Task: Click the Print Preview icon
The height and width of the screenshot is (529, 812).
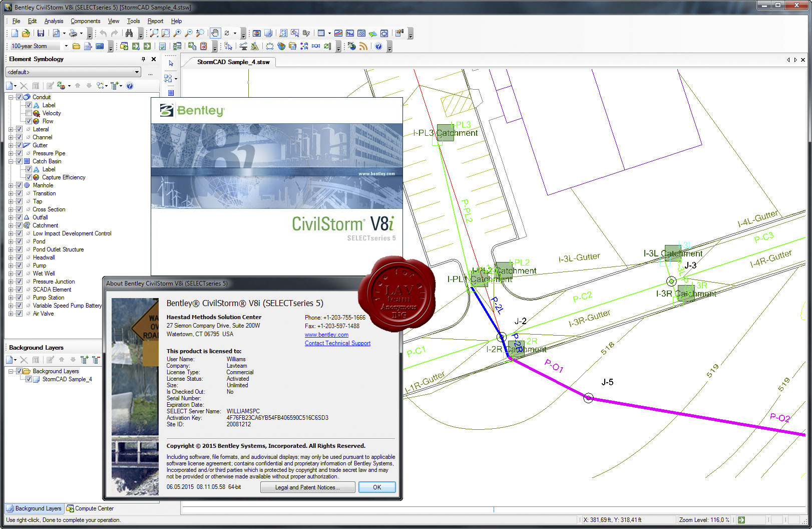Action: pos(56,33)
